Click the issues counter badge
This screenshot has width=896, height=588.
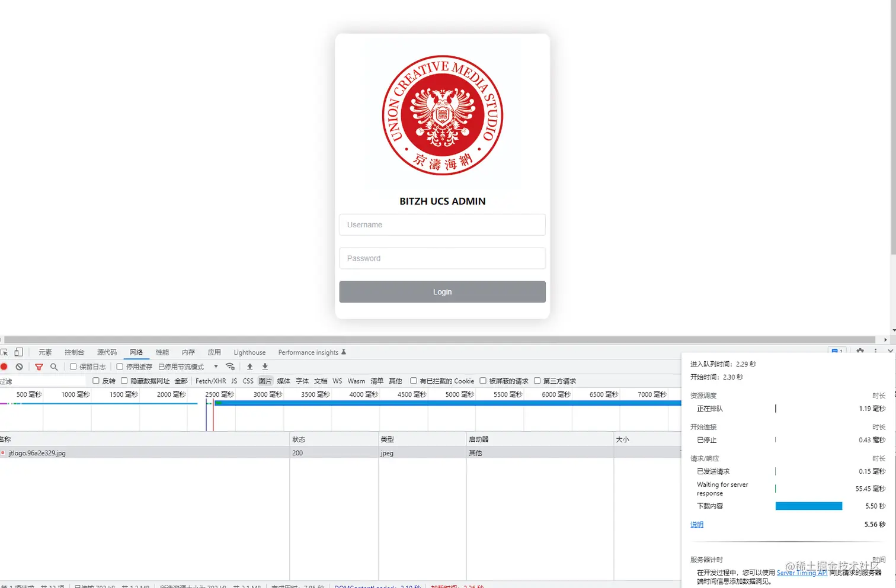(x=837, y=351)
